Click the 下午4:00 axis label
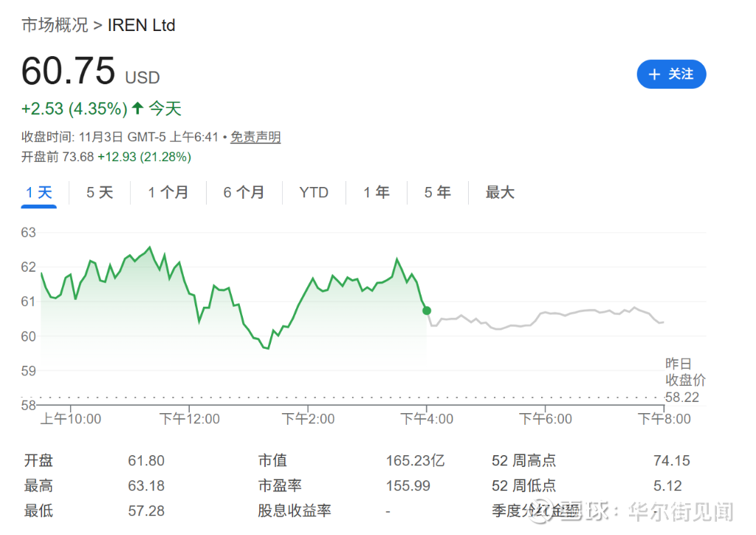The height and width of the screenshot is (535, 756). (427, 419)
